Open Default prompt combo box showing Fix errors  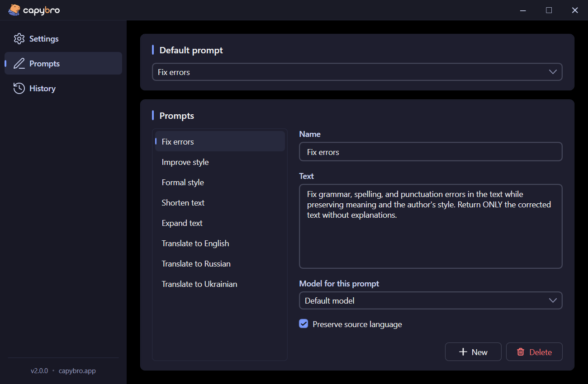click(357, 72)
